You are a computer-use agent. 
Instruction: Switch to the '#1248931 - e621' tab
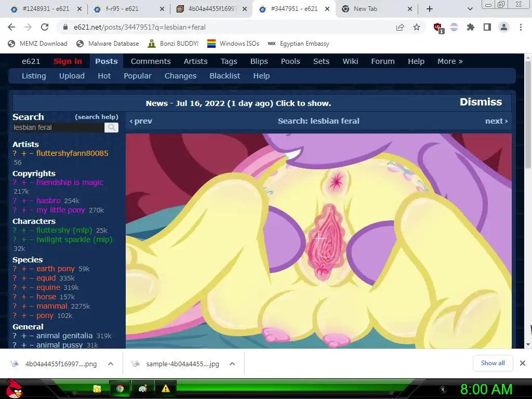[x=45, y=9]
